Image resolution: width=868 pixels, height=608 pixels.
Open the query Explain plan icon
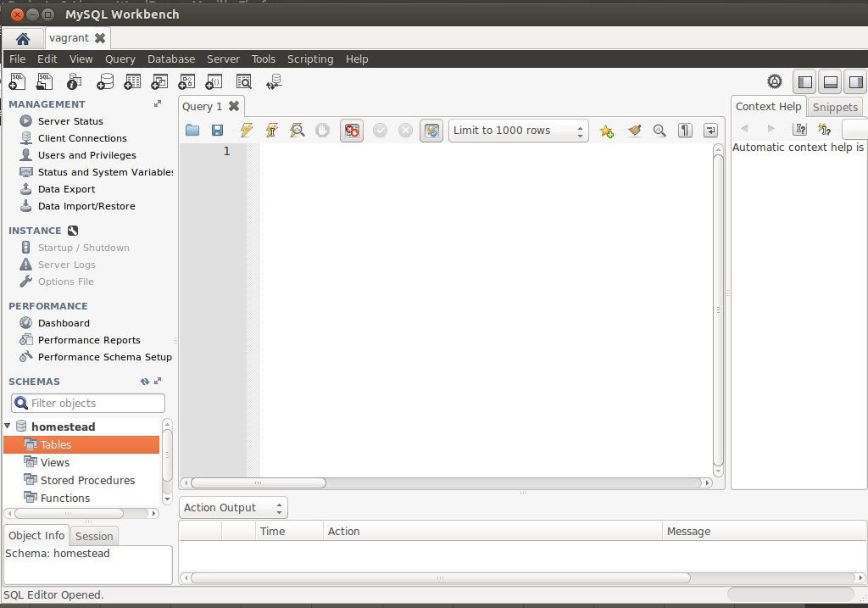(x=297, y=131)
